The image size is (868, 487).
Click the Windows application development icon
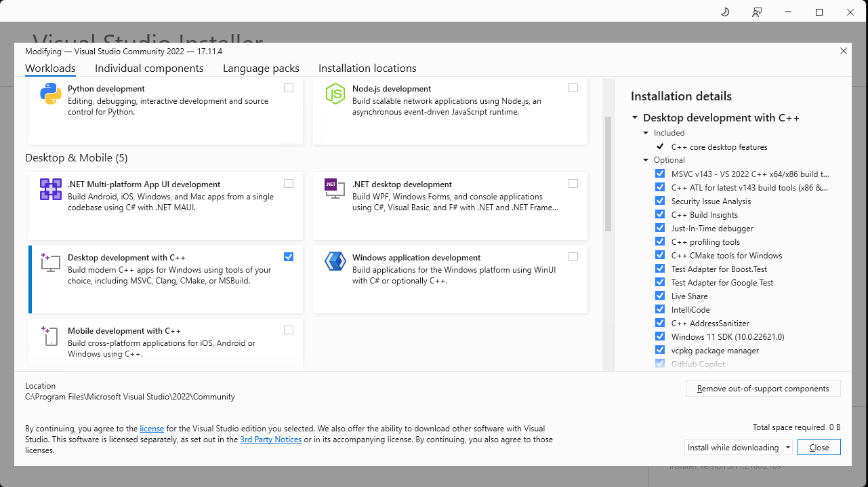coord(335,262)
